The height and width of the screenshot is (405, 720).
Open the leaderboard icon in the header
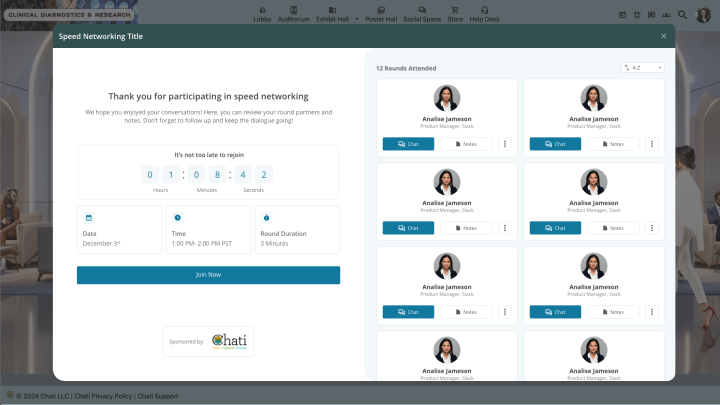point(666,15)
